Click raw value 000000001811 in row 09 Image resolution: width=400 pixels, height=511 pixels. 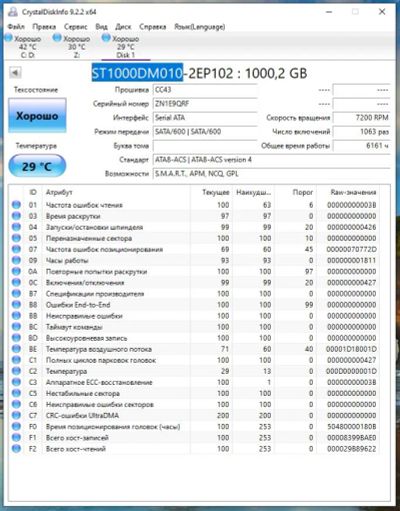click(x=351, y=260)
